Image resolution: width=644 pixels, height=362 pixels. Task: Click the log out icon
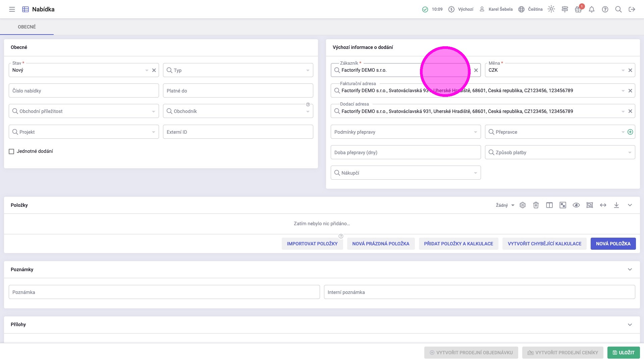(632, 9)
